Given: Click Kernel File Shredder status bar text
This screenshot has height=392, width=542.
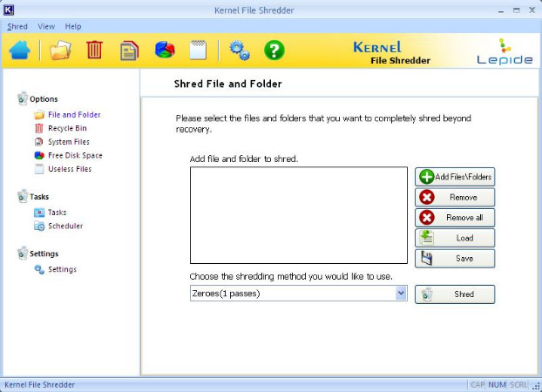Looking at the screenshot, I should tap(39, 385).
